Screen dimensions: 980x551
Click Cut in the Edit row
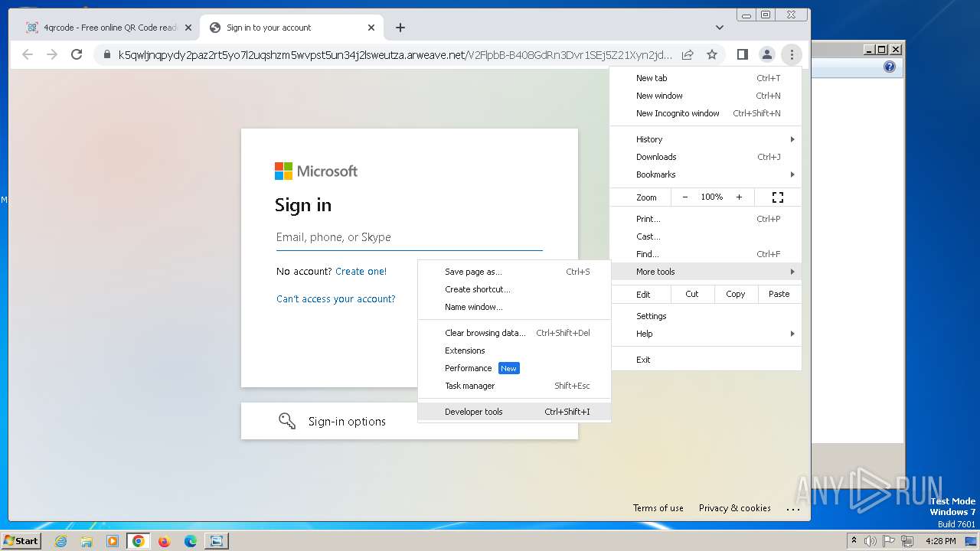pos(692,294)
